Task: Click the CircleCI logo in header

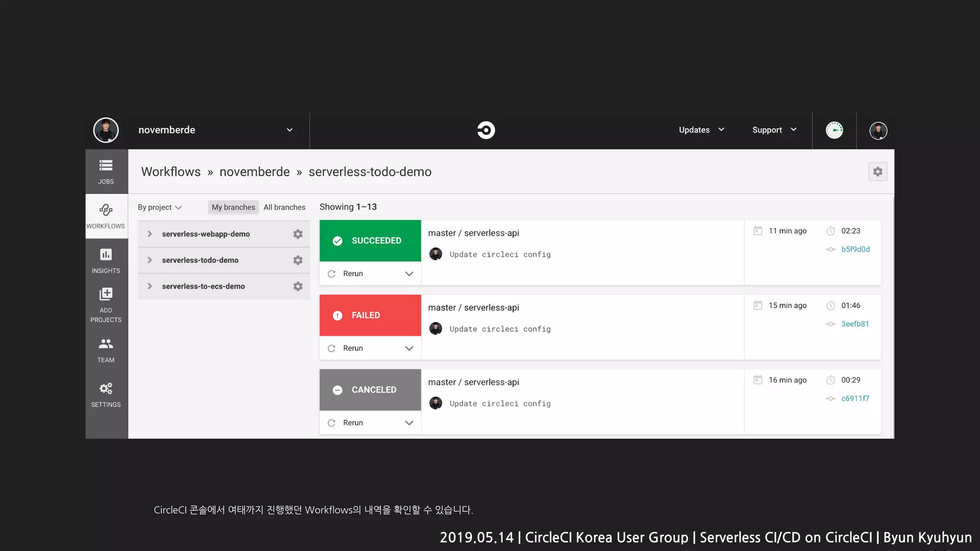Action: [x=486, y=130]
